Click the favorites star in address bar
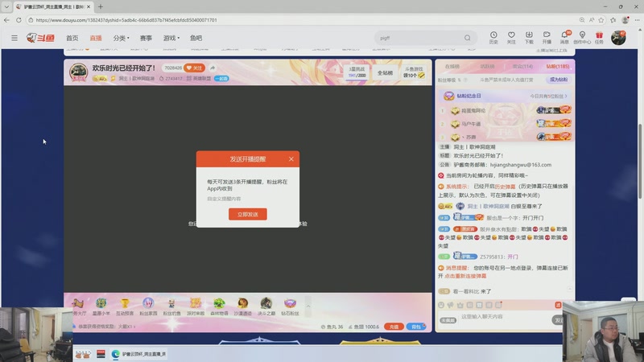 tap(601, 19)
